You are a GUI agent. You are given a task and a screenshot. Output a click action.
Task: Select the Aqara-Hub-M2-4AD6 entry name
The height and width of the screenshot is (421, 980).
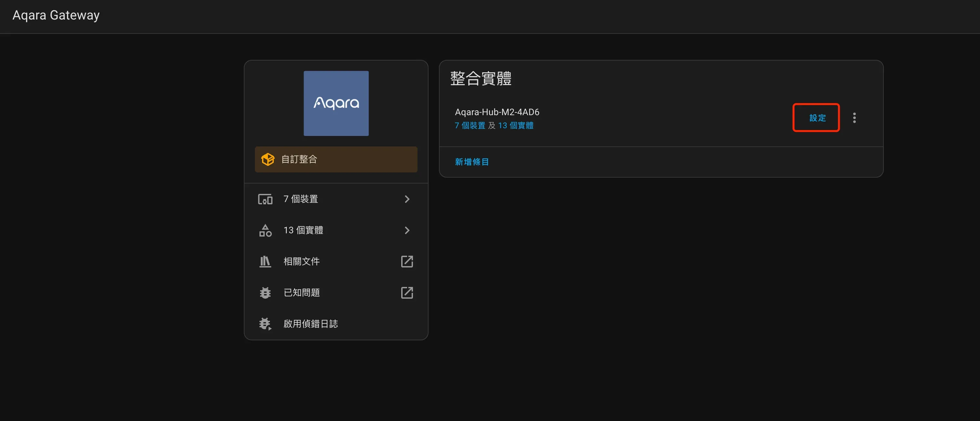coord(497,112)
